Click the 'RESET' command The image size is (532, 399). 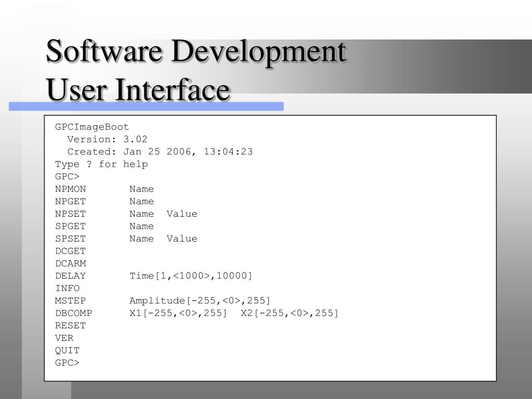click(x=71, y=326)
